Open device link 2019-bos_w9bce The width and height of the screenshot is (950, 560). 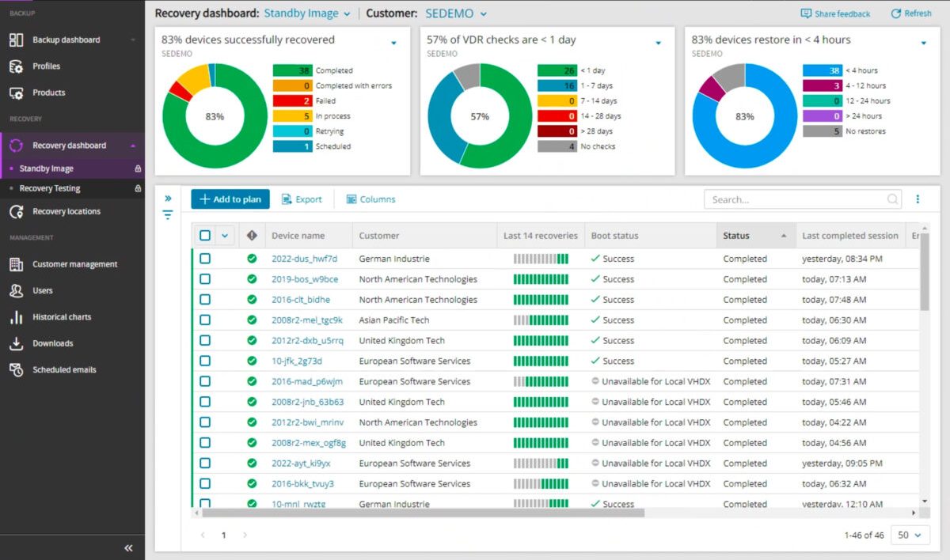(x=305, y=279)
